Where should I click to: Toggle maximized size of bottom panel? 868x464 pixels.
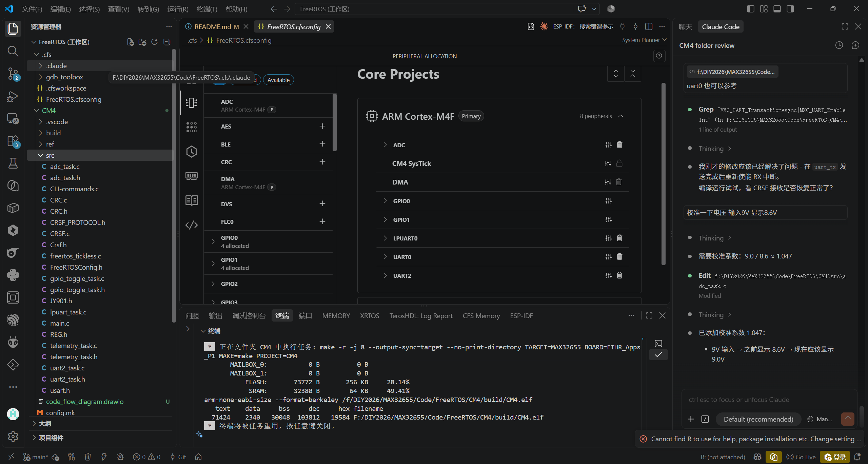(649, 316)
